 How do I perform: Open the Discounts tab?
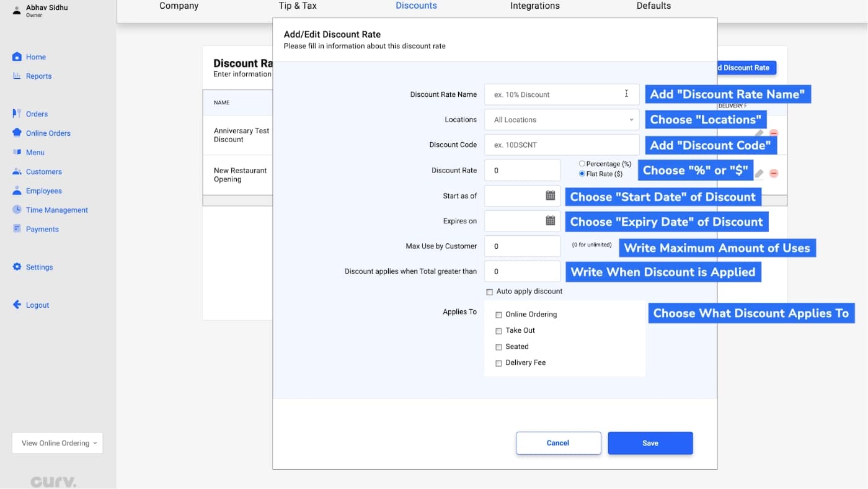click(416, 6)
